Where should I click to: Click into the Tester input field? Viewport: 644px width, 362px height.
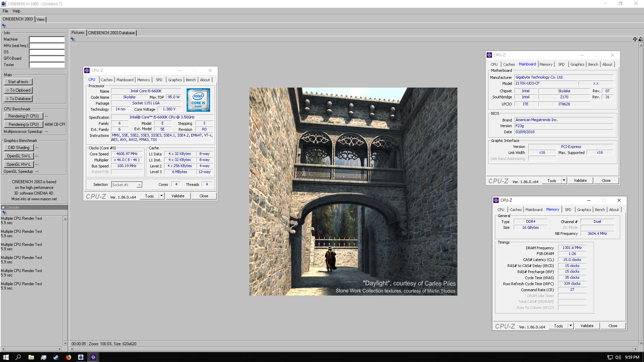point(47,65)
